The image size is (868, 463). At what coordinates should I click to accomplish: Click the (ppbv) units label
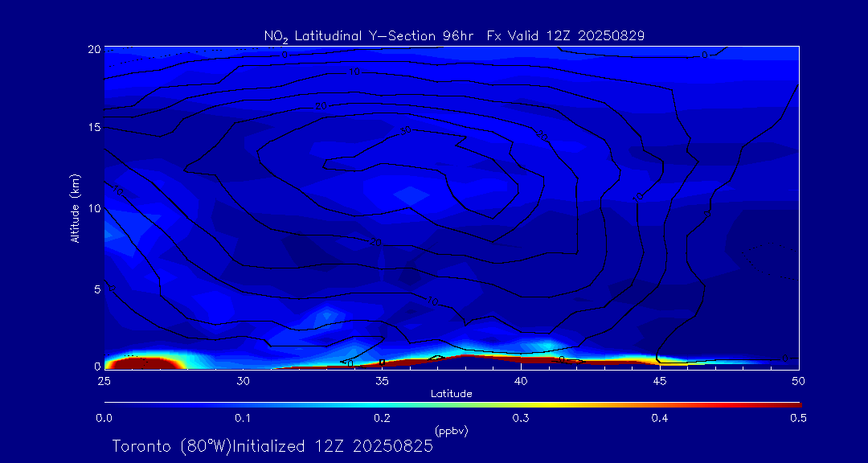click(451, 431)
